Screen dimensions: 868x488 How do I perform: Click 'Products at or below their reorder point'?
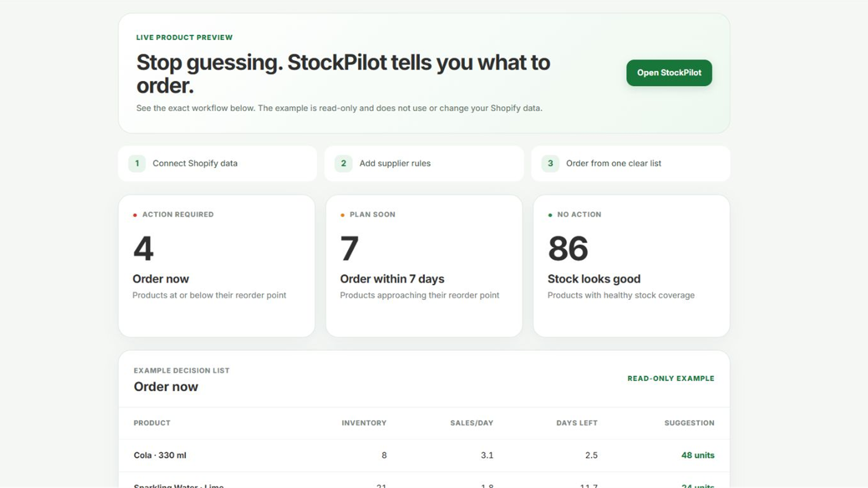tap(209, 295)
